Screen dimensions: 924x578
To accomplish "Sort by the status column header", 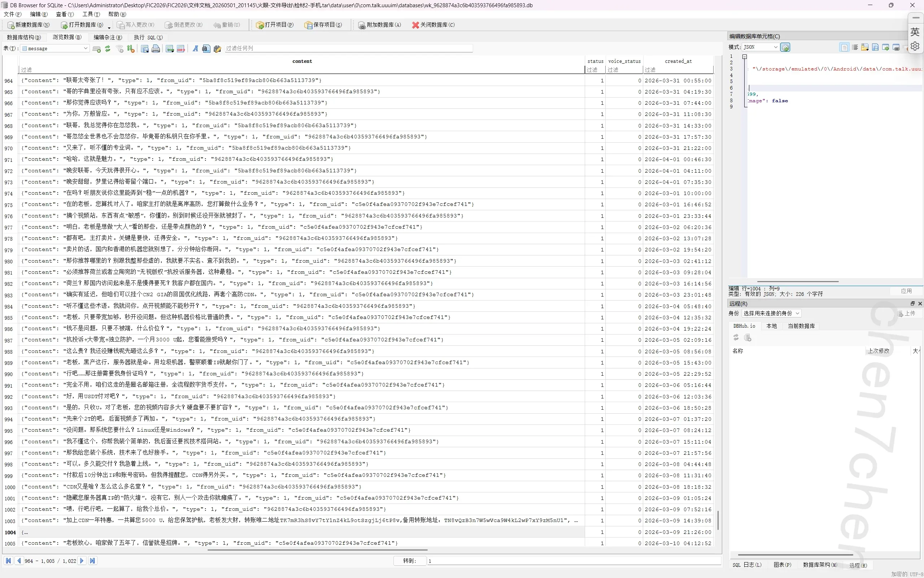I will point(595,61).
